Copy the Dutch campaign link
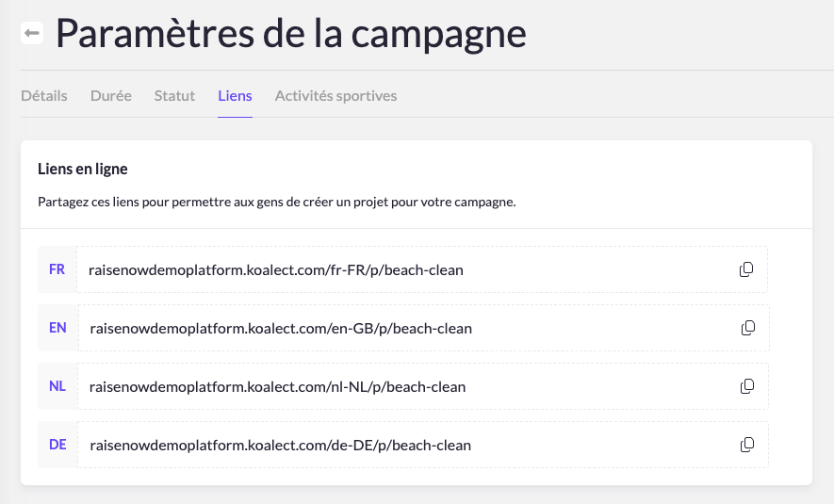Screen dimensions: 834x504 pos(747,386)
